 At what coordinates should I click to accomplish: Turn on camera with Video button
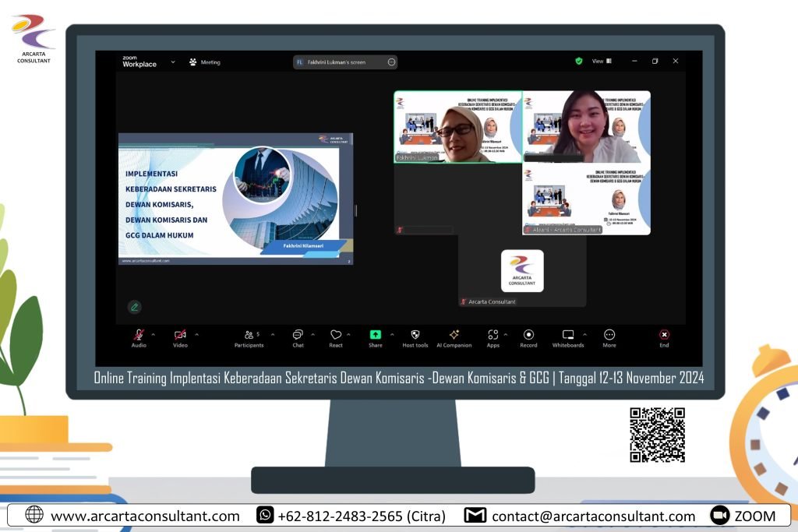click(180, 336)
